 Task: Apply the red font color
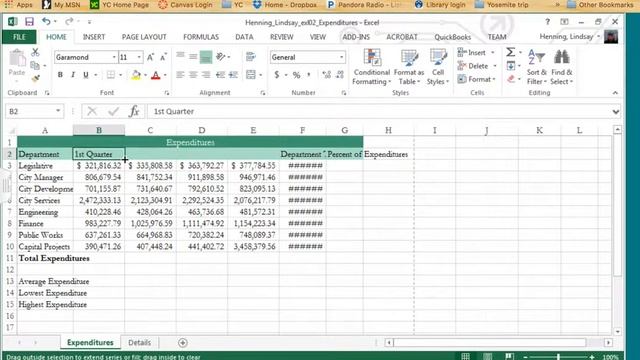pyautogui.click(x=156, y=75)
